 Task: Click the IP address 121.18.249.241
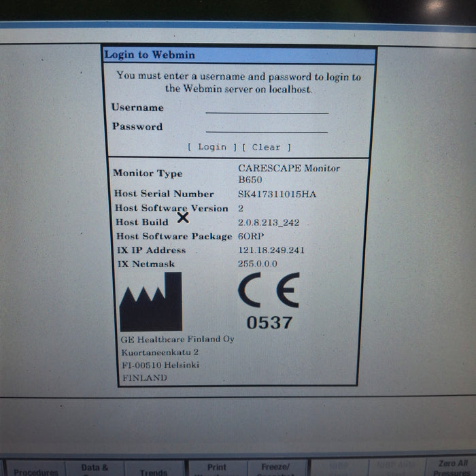click(271, 250)
